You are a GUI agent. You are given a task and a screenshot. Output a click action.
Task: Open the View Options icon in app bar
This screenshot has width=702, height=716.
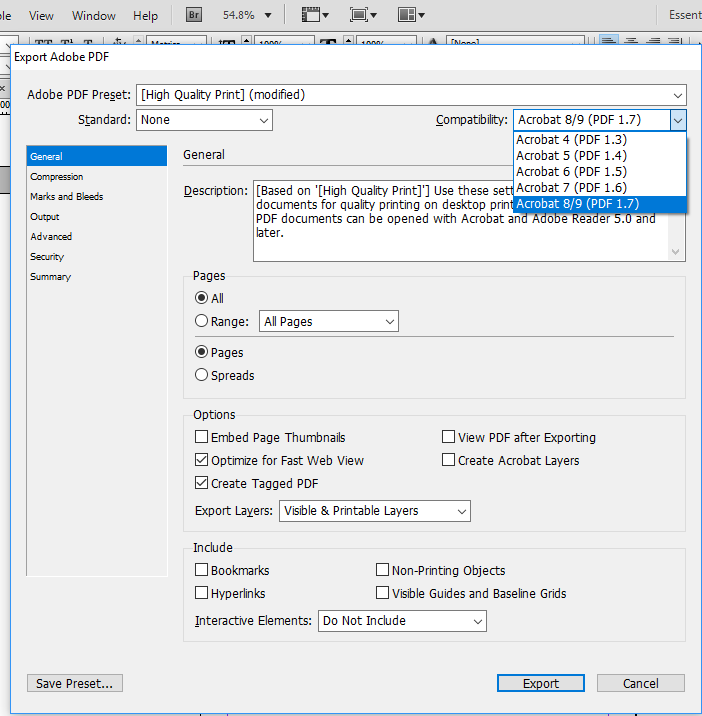tap(316, 15)
